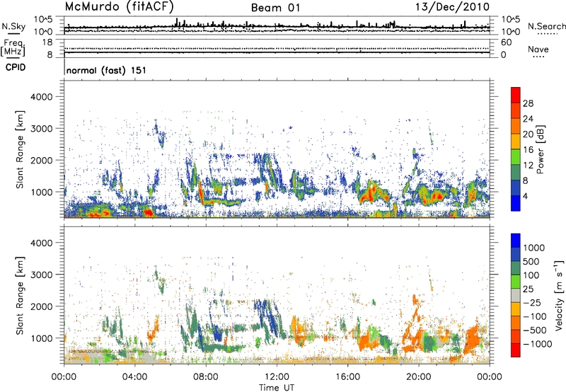Screen dimensions: 566x392
Task: Click the '16:00' time axis label
Action: point(347,377)
